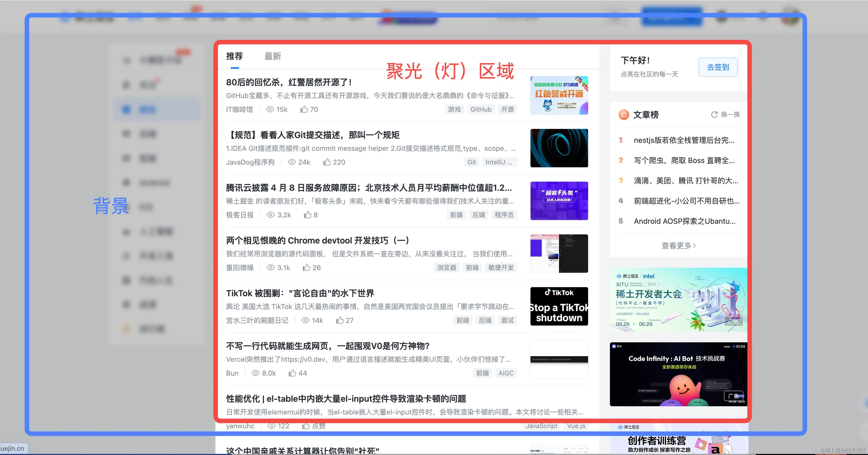Click the 点赞 thumb icon in yanwuhc row

point(306,426)
